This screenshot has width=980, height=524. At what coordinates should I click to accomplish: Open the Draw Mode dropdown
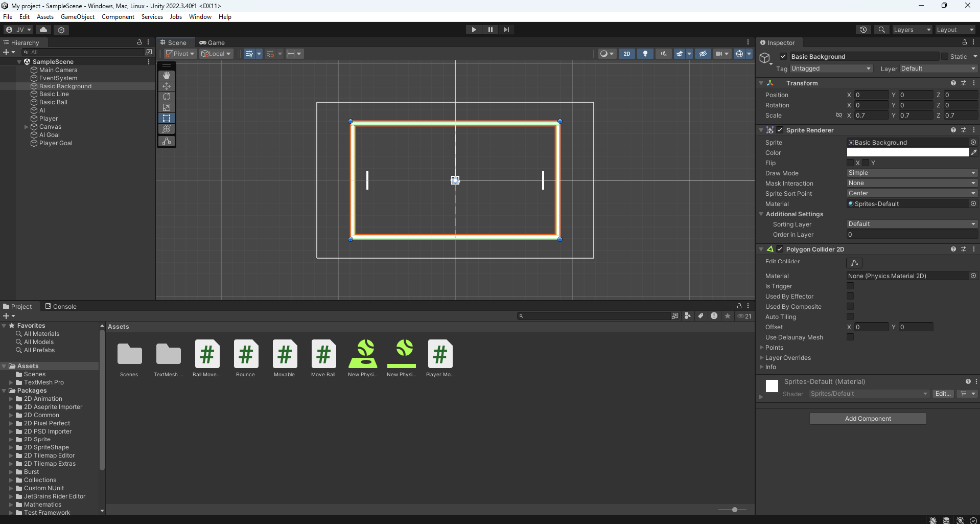coord(912,173)
